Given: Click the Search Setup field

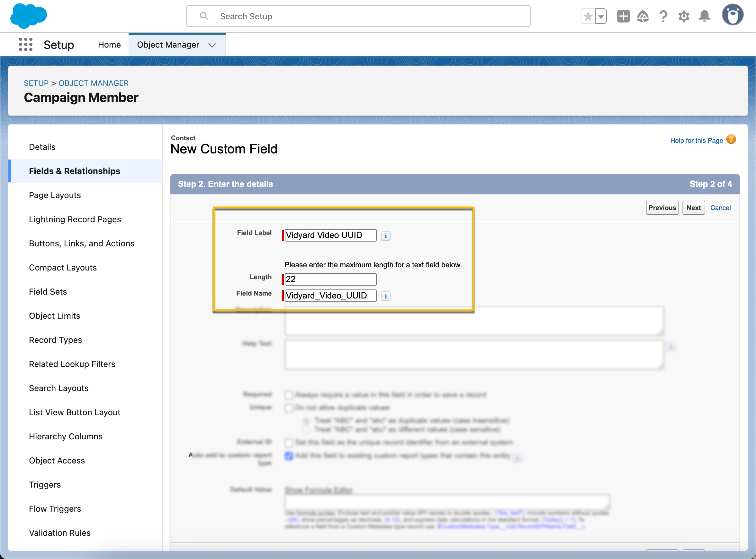Looking at the screenshot, I should pos(358,16).
